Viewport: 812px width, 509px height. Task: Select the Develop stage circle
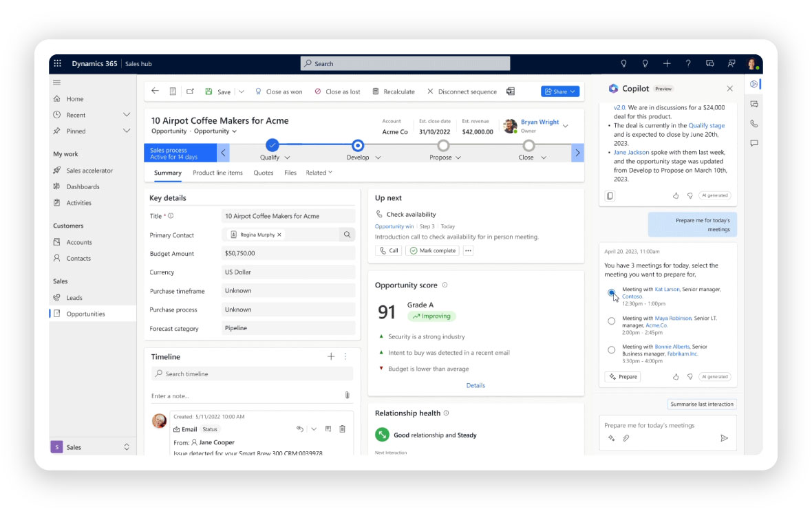click(x=357, y=146)
